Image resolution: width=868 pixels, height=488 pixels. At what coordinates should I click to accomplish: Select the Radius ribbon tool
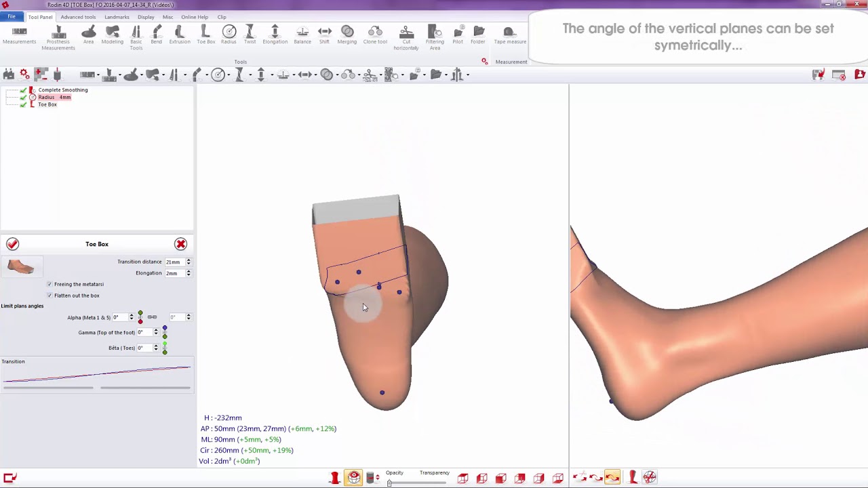(229, 36)
